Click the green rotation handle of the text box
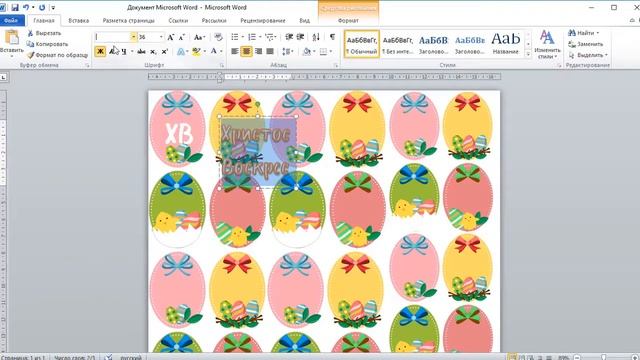Image resolution: width=640 pixels, height=360 pixels. click(x=258, y=105)
